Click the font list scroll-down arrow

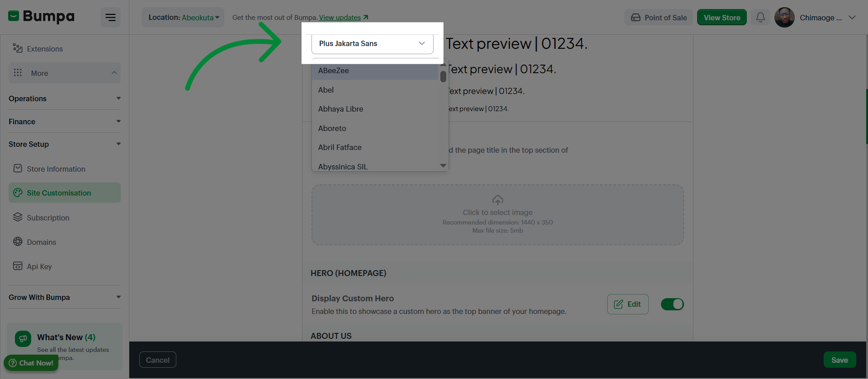pos(443,166)
